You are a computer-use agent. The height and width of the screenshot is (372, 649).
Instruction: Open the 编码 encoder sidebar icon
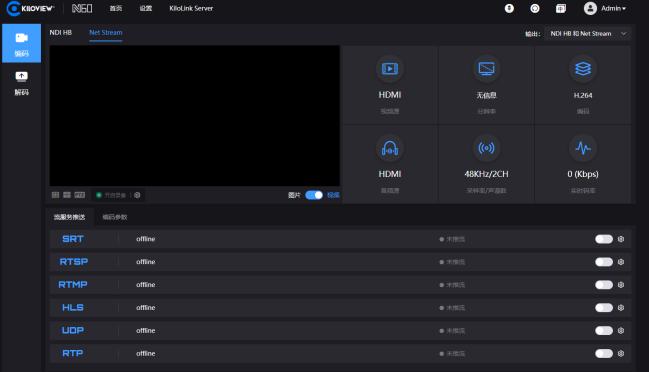point(22,43)
